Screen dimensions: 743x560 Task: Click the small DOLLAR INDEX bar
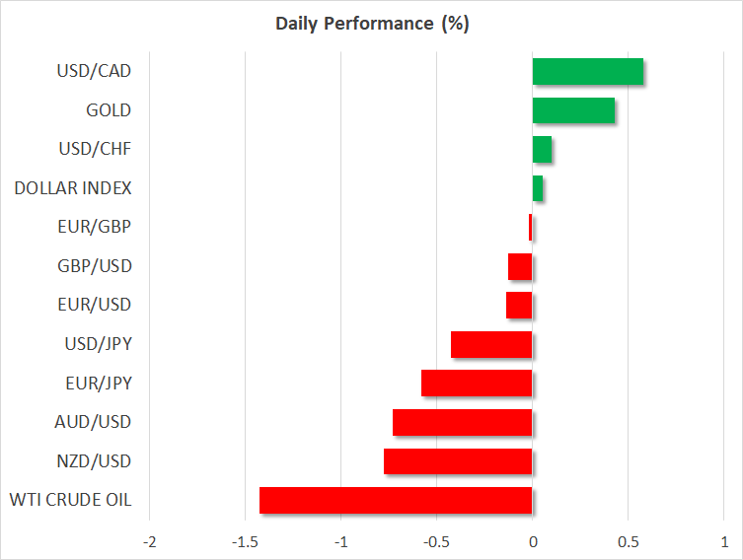(538, 188)
